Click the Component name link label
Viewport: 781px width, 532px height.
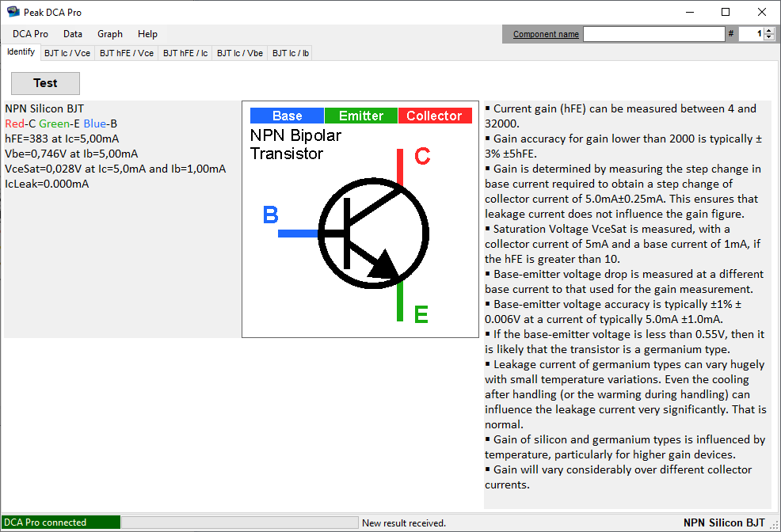click(x=546, y=34)
